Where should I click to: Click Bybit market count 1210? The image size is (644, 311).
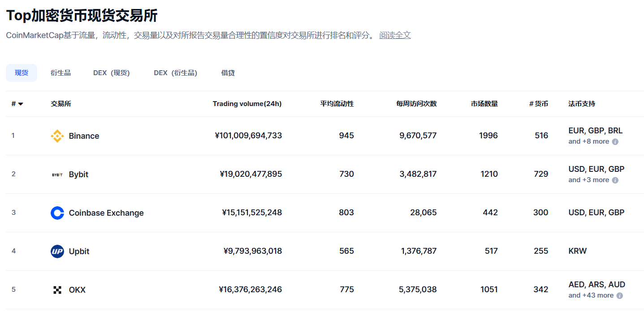tap(488, 174)
